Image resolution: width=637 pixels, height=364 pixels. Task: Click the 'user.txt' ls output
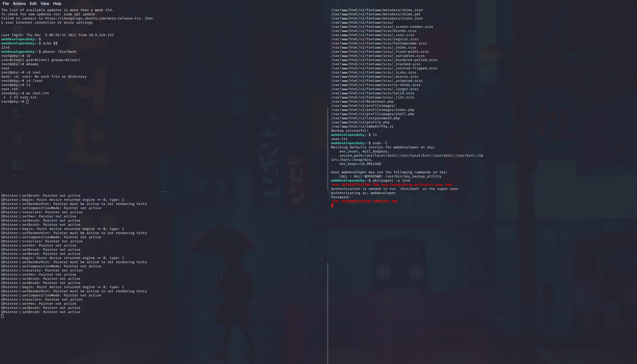coord(339,139)
